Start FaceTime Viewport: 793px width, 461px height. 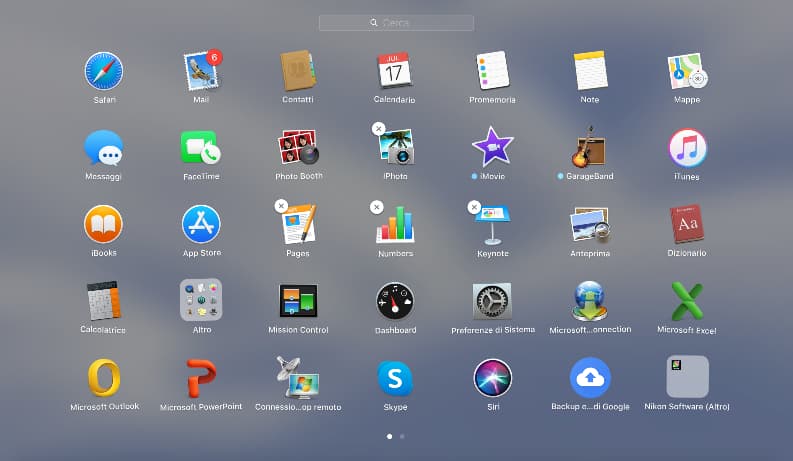coord(201,148)
